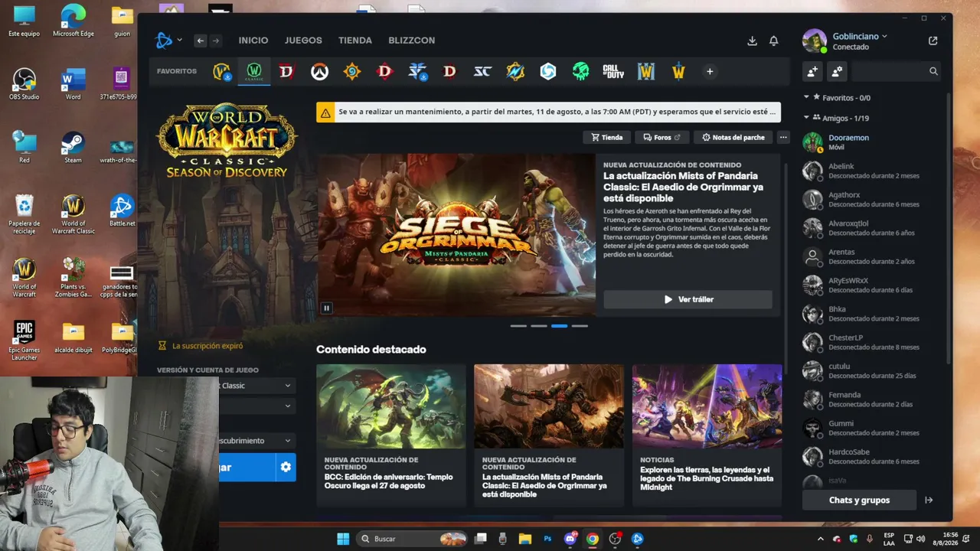Open Hearthstone from the favorites bar

(x=352, y=72)
